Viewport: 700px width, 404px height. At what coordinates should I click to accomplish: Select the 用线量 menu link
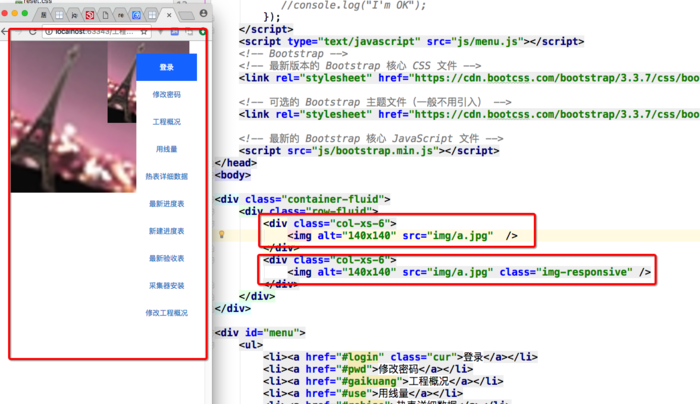click(x=167, y=149)
